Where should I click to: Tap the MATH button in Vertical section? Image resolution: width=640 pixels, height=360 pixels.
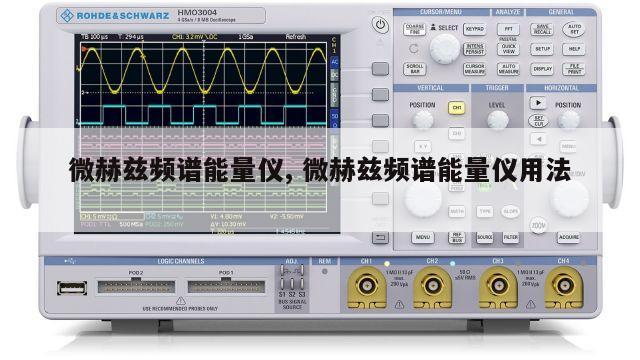(x=457, y=211)
